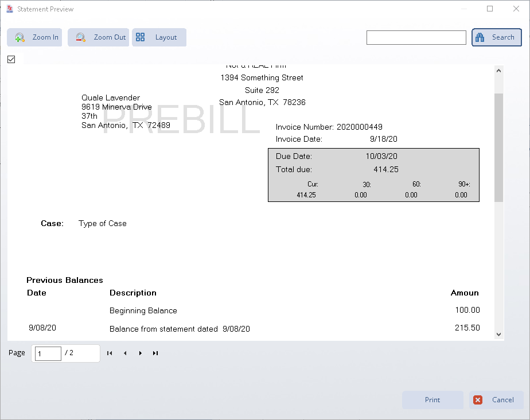The image size is (530, 420).
Task: Uncheck the statement selection checkbox
Action: (11, 59)
